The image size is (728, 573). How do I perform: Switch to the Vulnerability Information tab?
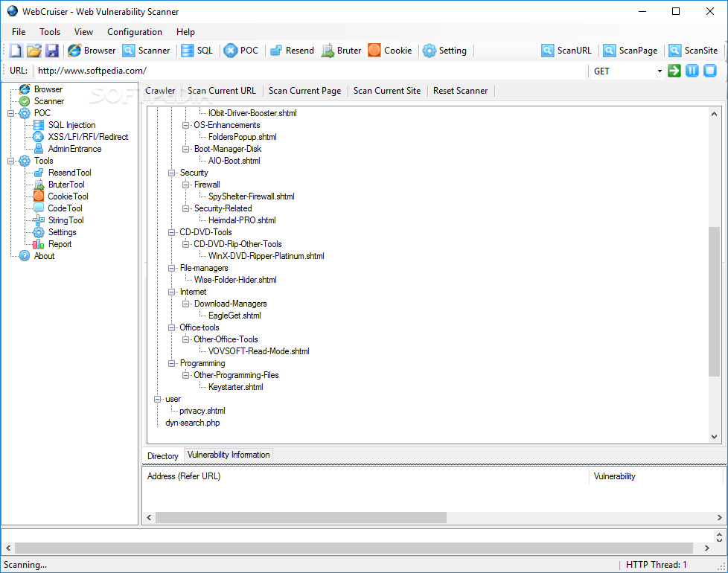(229, 455)
